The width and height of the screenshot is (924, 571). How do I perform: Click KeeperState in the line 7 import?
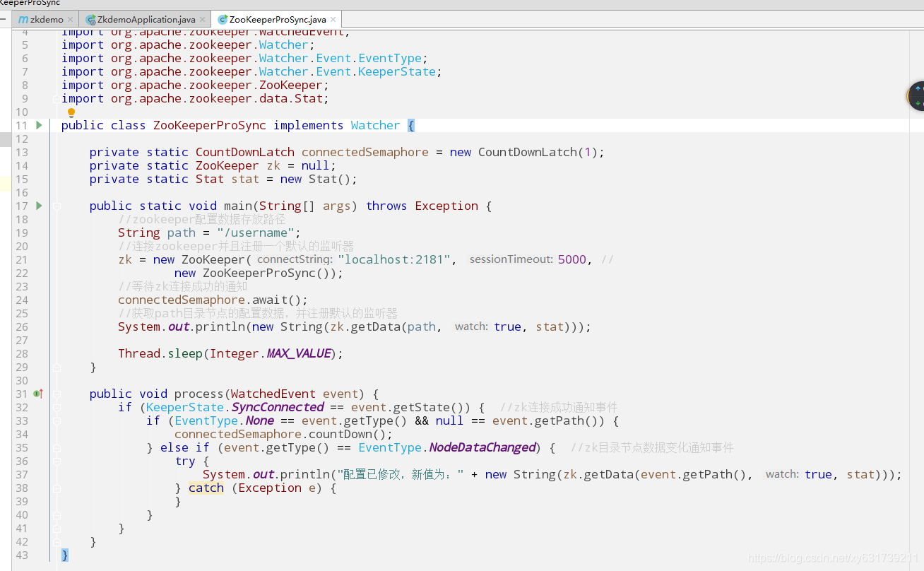coord(397,71)
